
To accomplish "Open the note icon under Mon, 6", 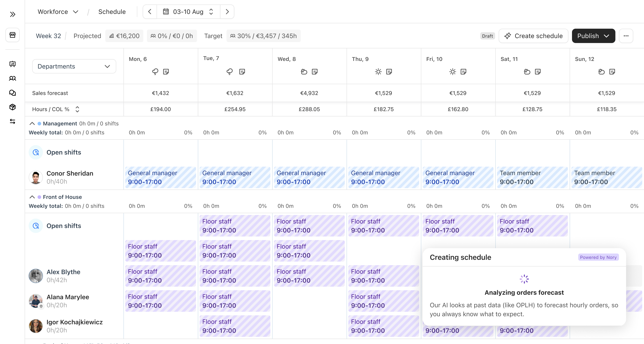I will (166, 72).
